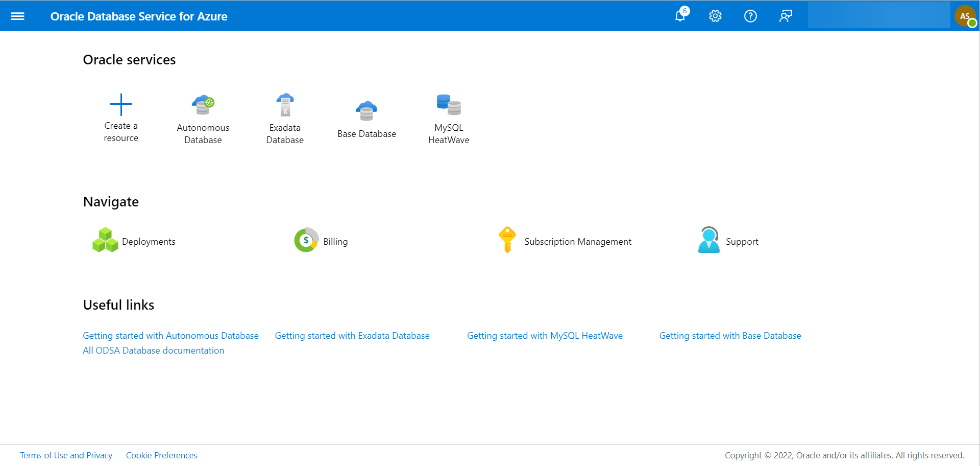Open Base Database service icon
Image resolution: width=980 pixels, height=466 pixels.
click(x=366, y=111)
